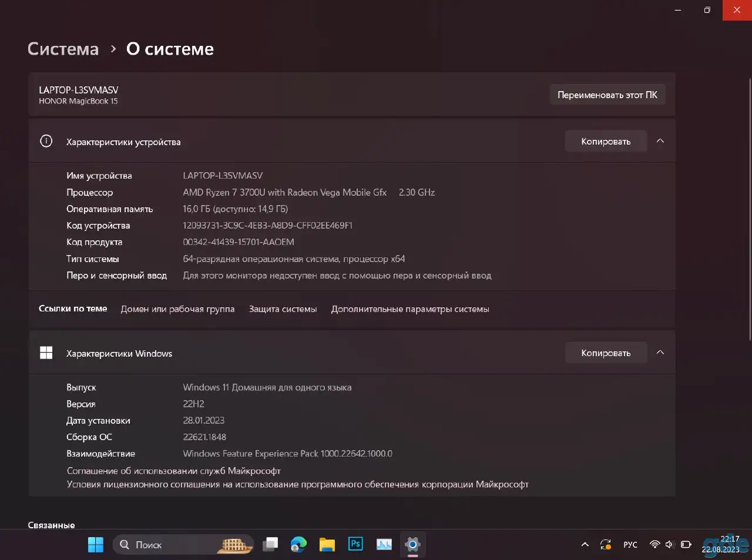Select processor value 'AMD Ryzen 7 3700U'
This screenshot has width=752, height=560.
[x=309, y=192]
